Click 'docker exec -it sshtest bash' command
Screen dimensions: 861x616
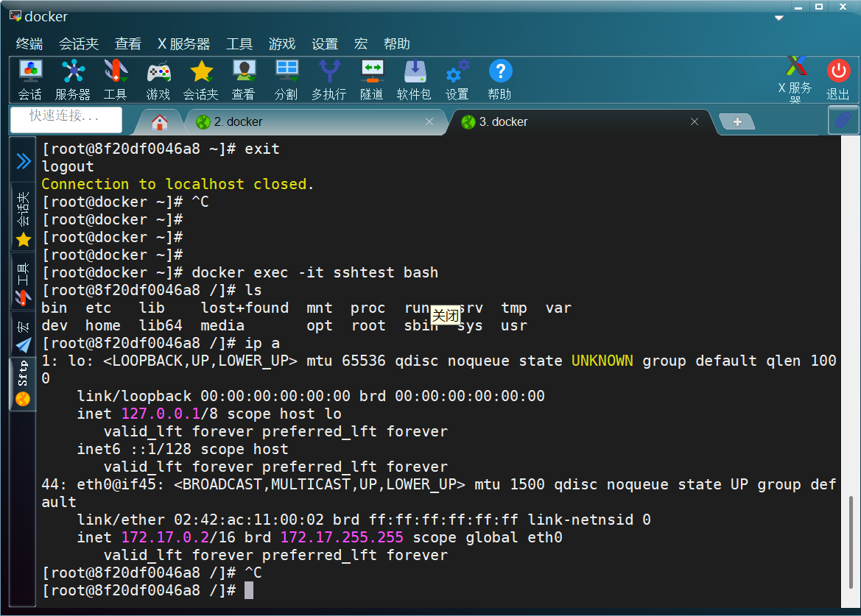[x=314, y=272]
